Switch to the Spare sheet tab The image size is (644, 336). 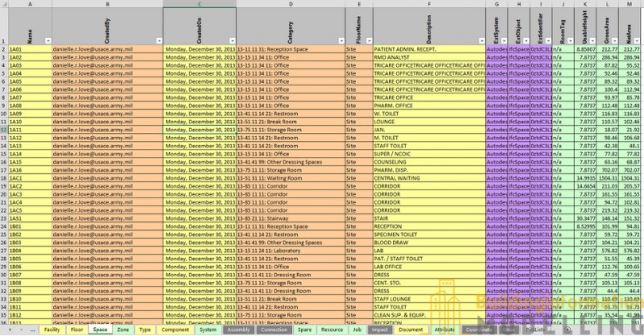pyautogui.click(x=304, y=330)
